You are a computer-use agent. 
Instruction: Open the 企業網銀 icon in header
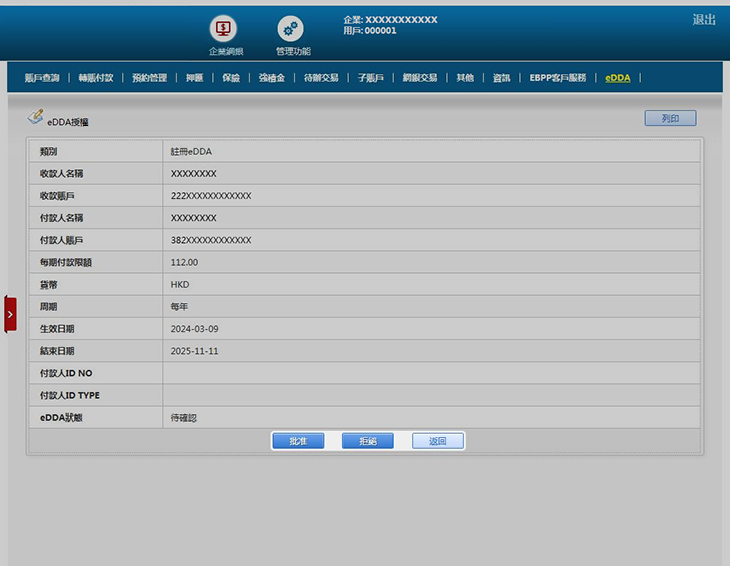pyautogui.click(x=225, y=29)
